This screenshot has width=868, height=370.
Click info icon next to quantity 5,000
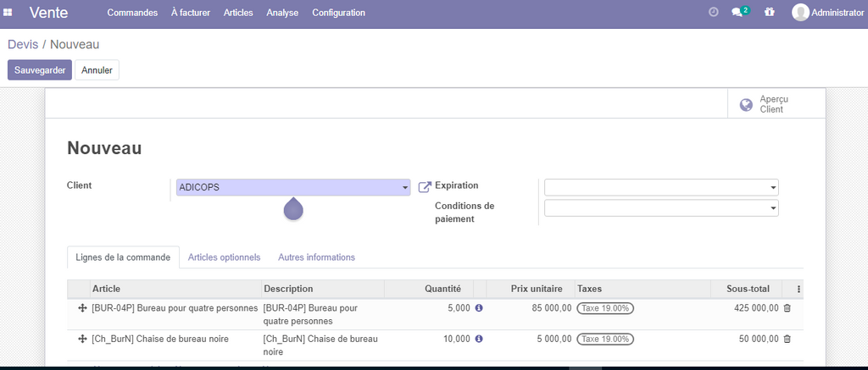[479, 308]
